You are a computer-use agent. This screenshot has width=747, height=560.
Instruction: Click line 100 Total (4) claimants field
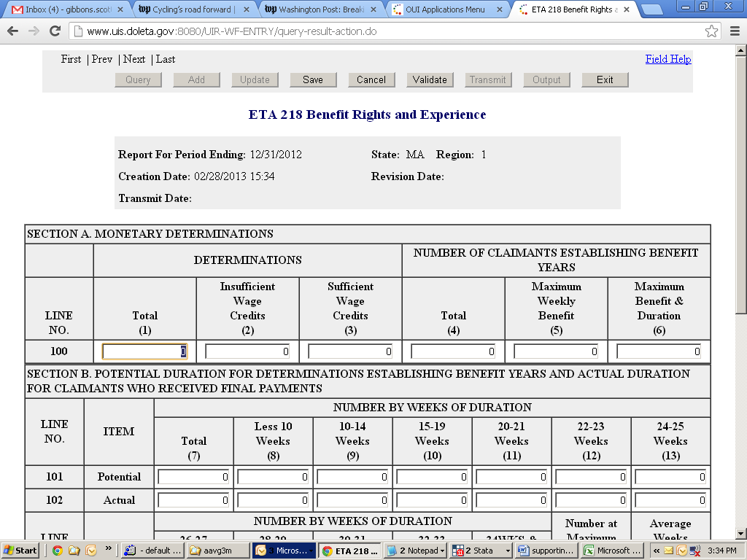(454, 351)
